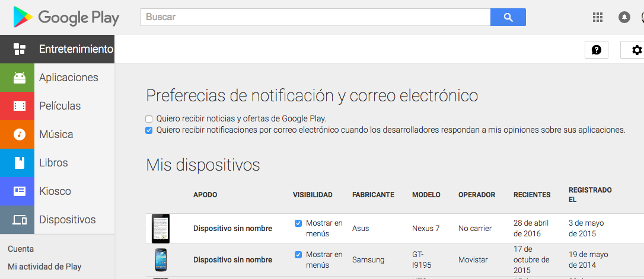Image resolution: width=644 pixels, height=279 pixels.
Task: Click the OPERADOR column header
Action: pyautogui.click(x=477, y=195)
